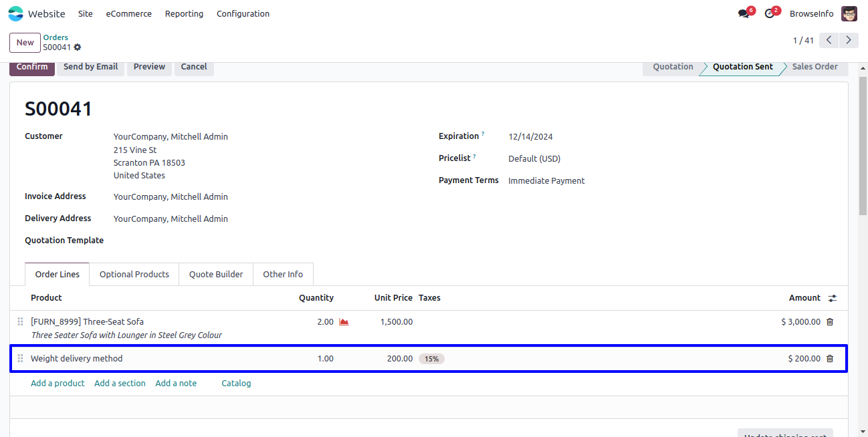868x437 pixels.
Task: Click drag handle of Three-Seat Sofa line
Action: [x=20, y=322]
